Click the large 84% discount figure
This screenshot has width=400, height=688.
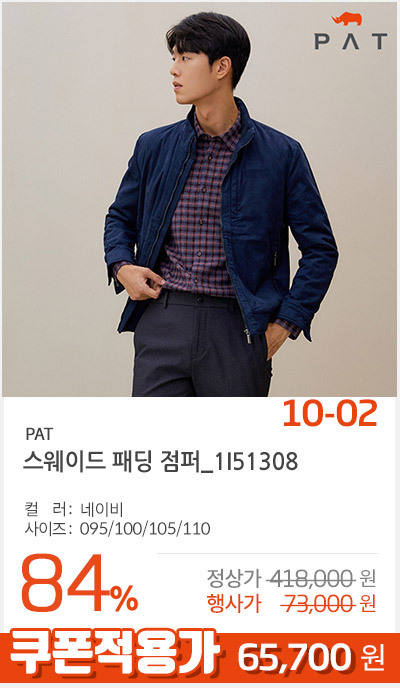(79, 584)
